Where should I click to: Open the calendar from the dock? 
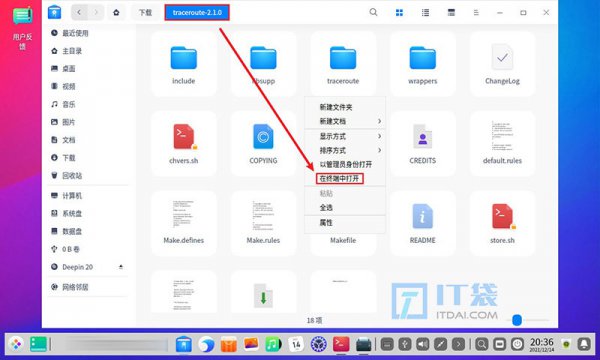[296, 344]
